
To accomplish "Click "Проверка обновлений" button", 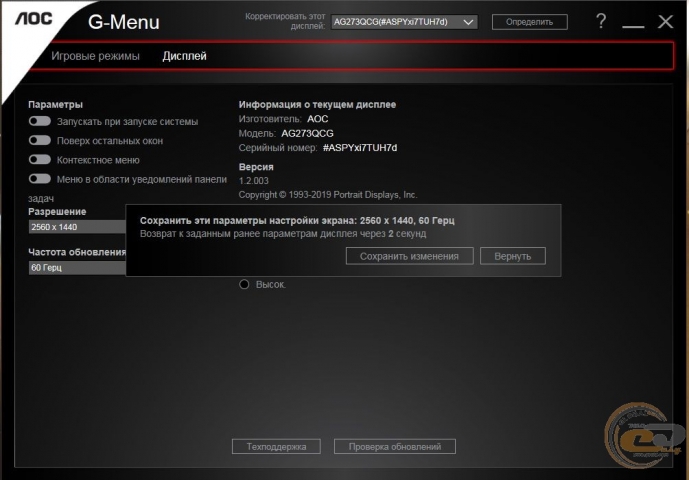I will coord(395,447).
